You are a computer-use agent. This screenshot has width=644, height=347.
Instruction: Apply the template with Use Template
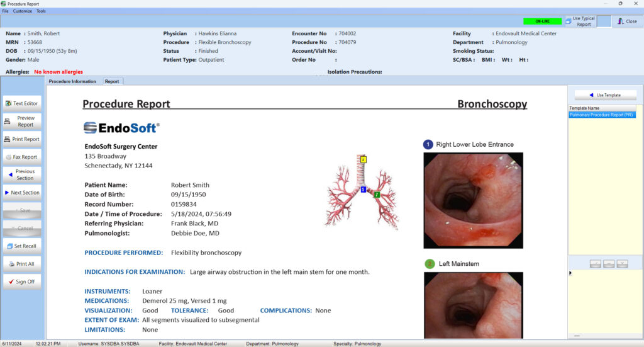604,95
